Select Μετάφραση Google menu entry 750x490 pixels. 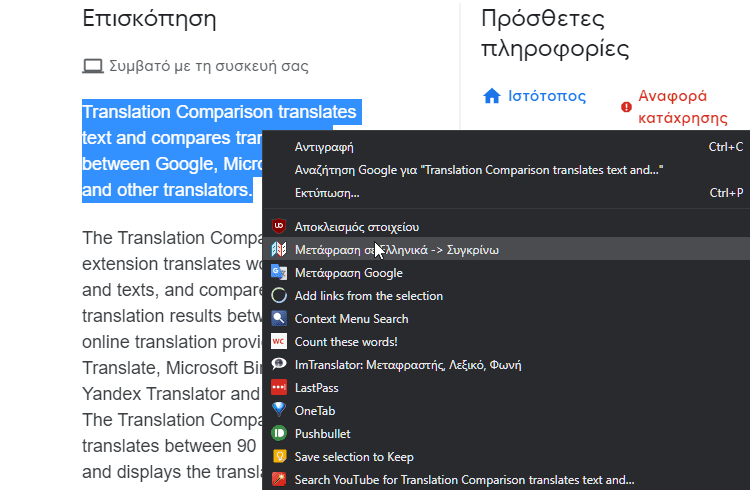coord(506,272)
